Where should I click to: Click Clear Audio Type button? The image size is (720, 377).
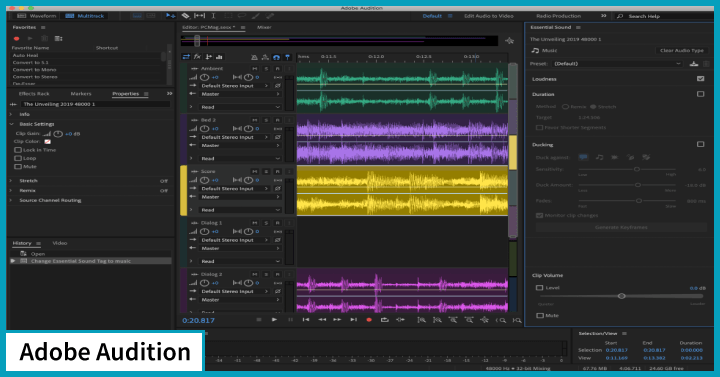coord(682,51)
